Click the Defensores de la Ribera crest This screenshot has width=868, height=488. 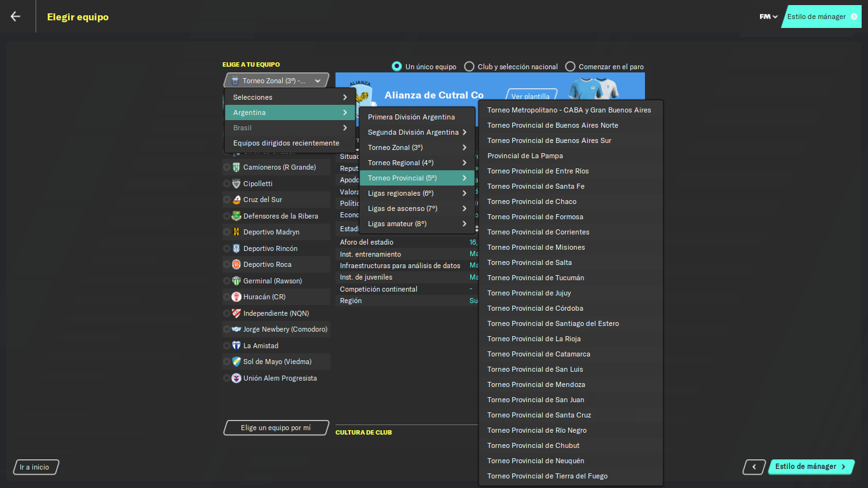pos(236,216)
